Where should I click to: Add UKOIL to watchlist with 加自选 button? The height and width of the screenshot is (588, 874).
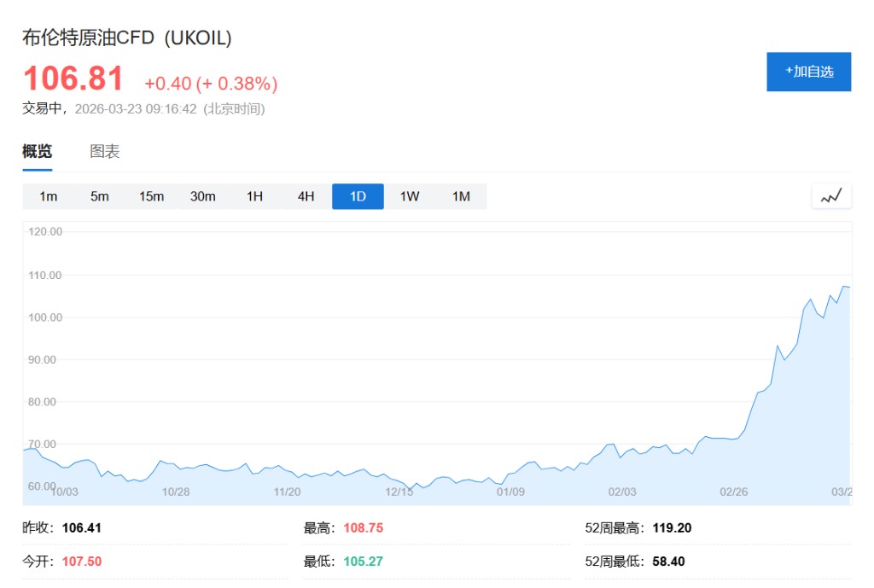pos(808,72)
